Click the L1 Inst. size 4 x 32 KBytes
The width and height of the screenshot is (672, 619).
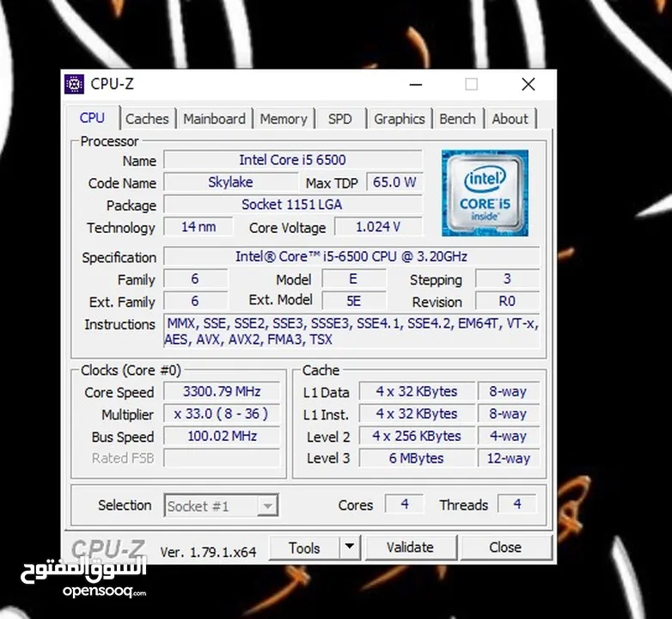417,414
